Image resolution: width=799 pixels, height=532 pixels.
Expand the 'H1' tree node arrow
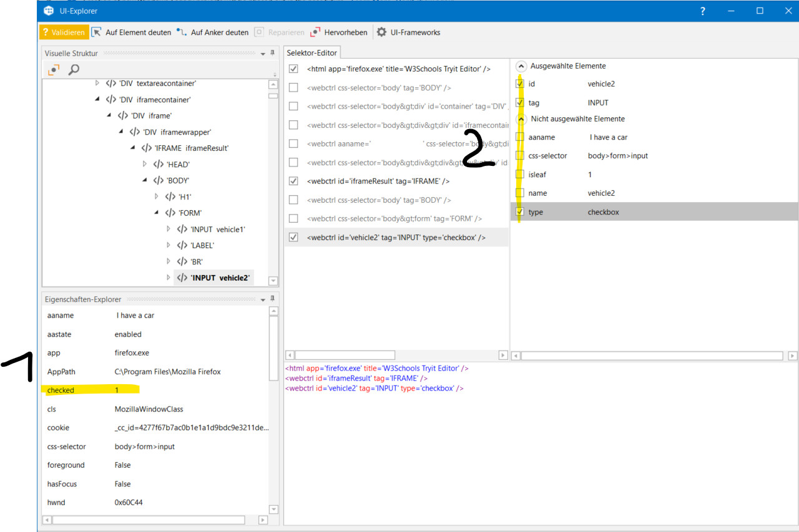[157, 196]
